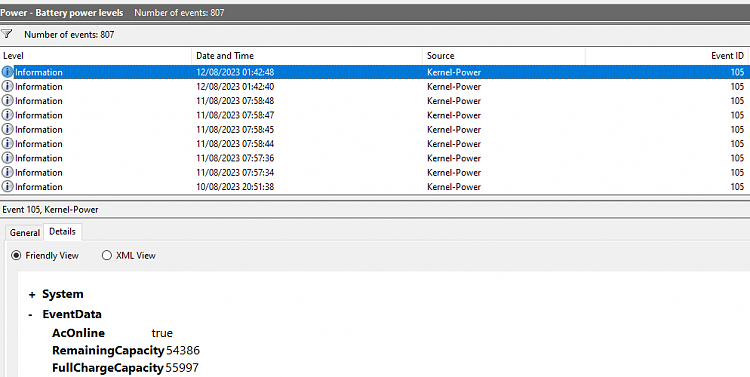750x377 pixels.
Task: Click the AcOnline value true
Action: coord(162,333)
